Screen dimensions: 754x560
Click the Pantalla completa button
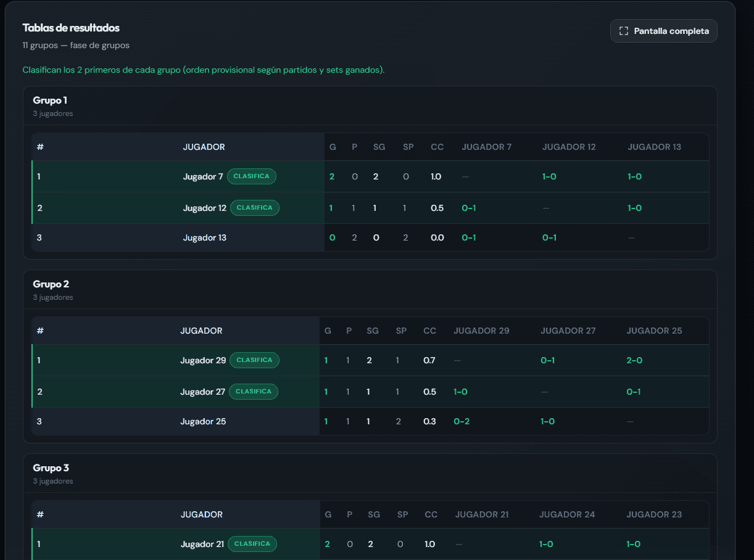pos(663,31)
